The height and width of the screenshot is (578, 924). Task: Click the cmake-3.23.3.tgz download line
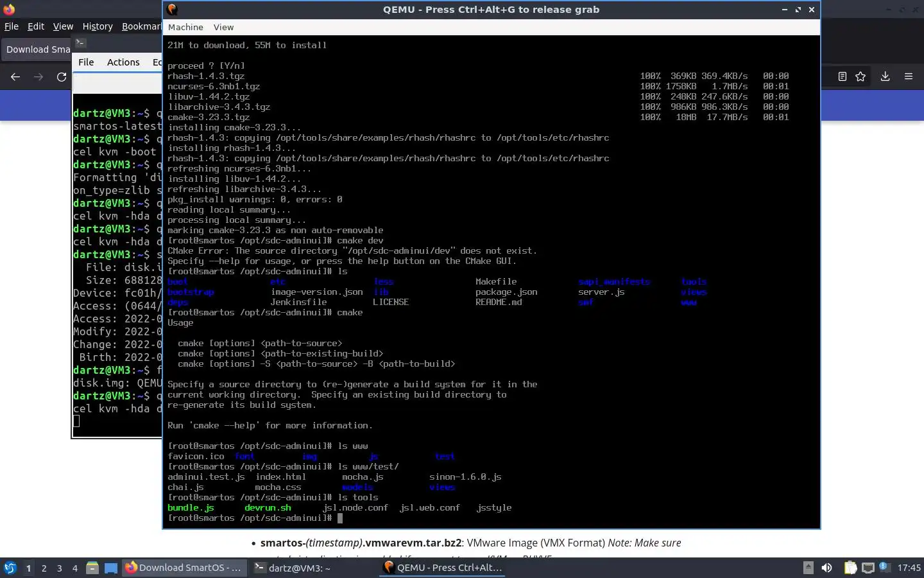point(478,117)
